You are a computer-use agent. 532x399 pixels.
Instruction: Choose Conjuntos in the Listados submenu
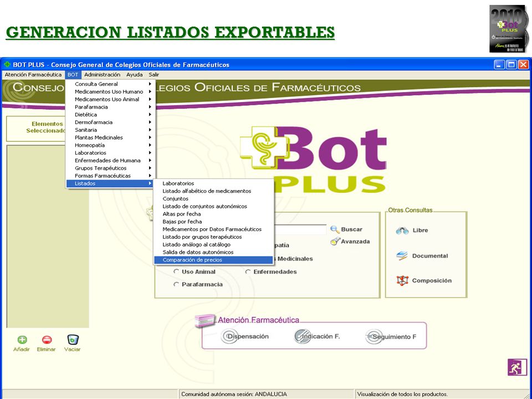(213, 198)
